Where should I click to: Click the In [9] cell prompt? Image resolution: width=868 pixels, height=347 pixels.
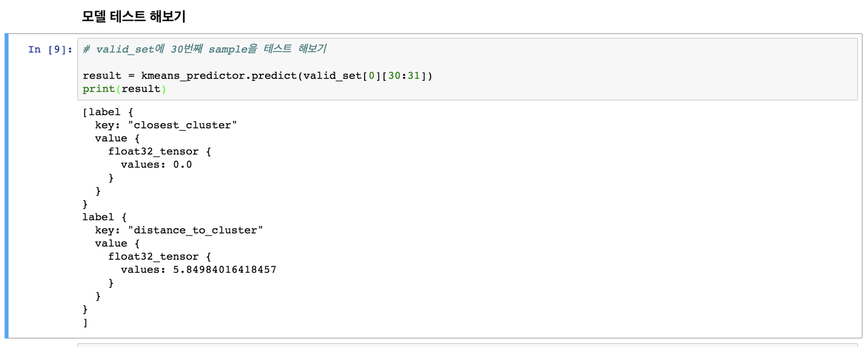pos(50,50)
